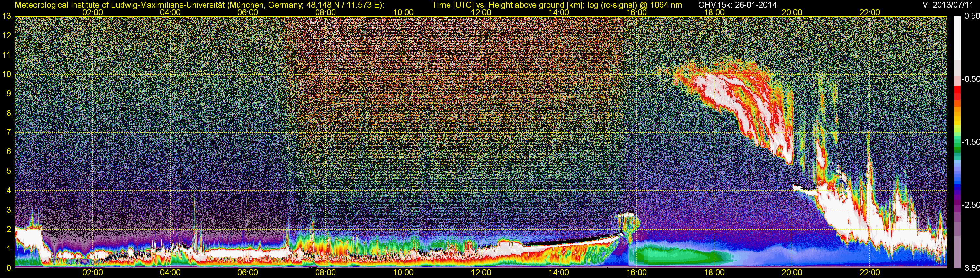Viewport: 980px width, 278px height.
Task: Click the 9 km height axis label
Action: pos(9,94)
